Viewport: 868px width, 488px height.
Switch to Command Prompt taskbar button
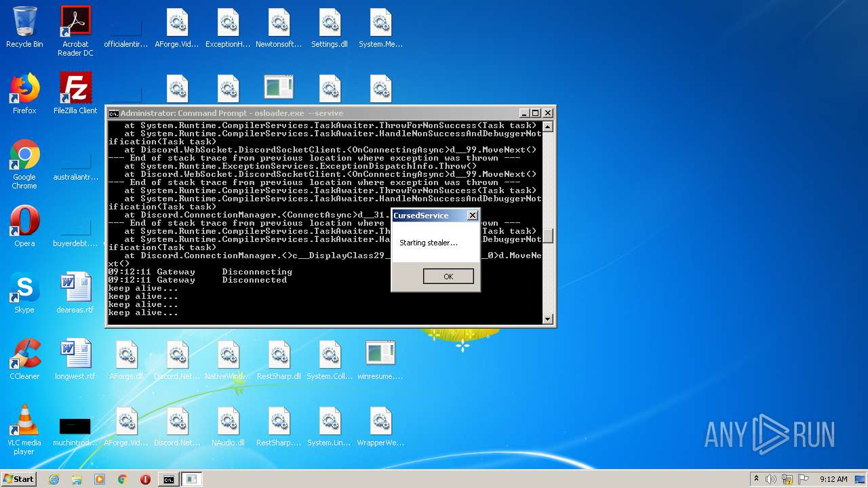168,479
